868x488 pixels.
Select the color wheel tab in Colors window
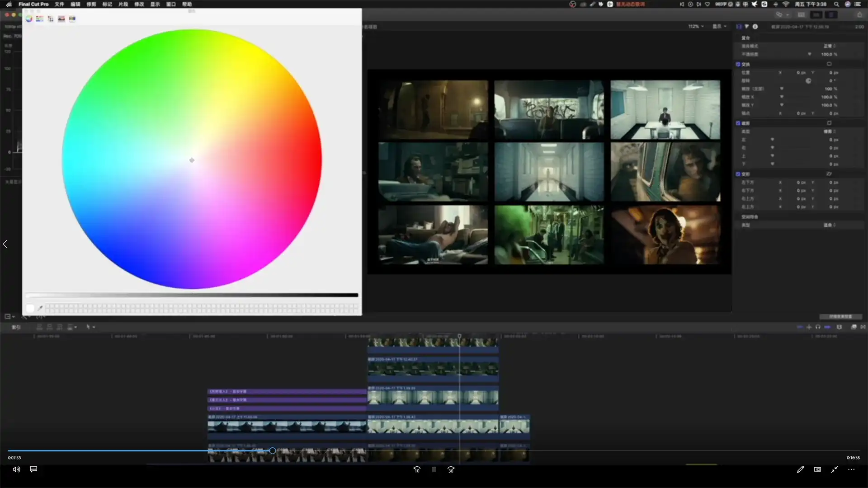pos(29,19)
